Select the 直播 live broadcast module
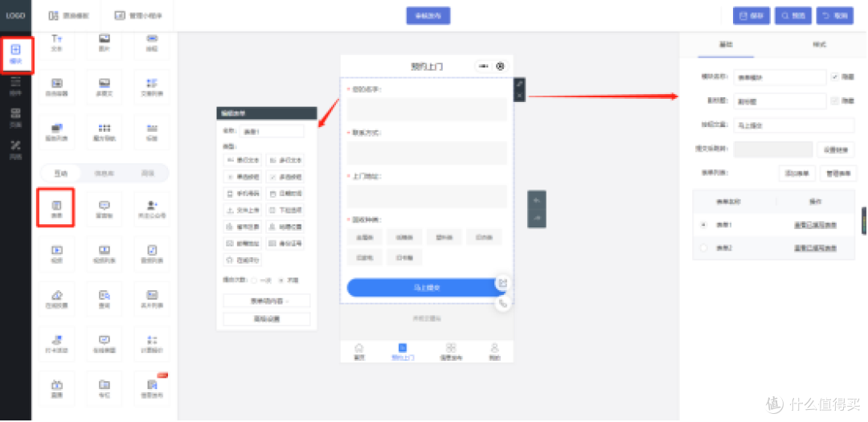868x422 pixels. click(56, 389)
